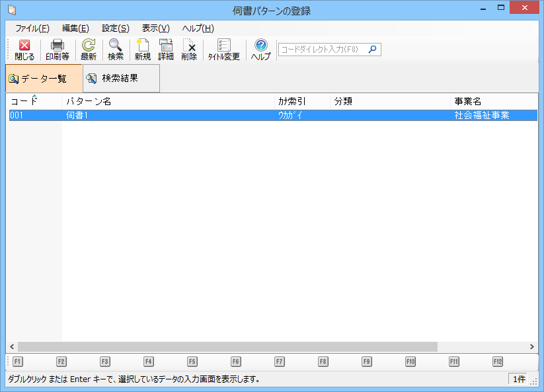544x392 pixels.
Task: Click in the コードダイレクト入力 field
Action: click(323, 50)
